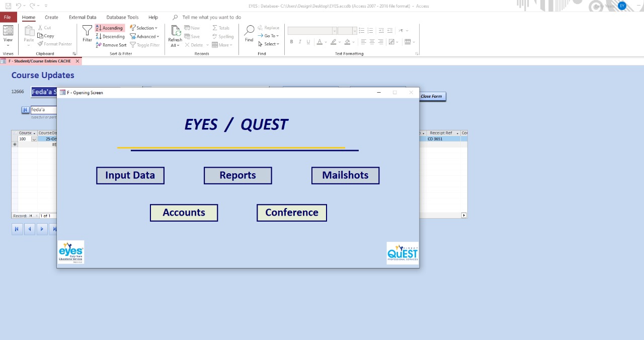
Task: Apply Descending sort
Action: point(110,36)
